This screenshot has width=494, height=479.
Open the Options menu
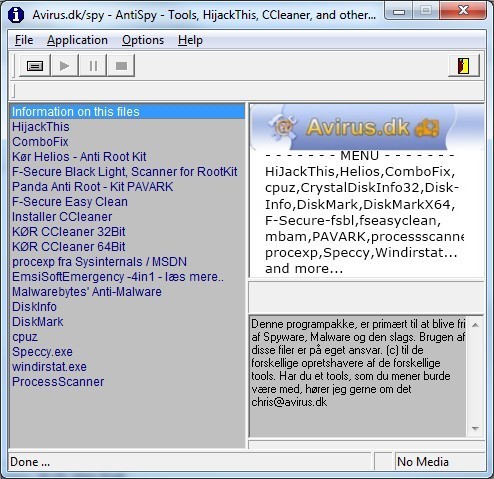143,40
